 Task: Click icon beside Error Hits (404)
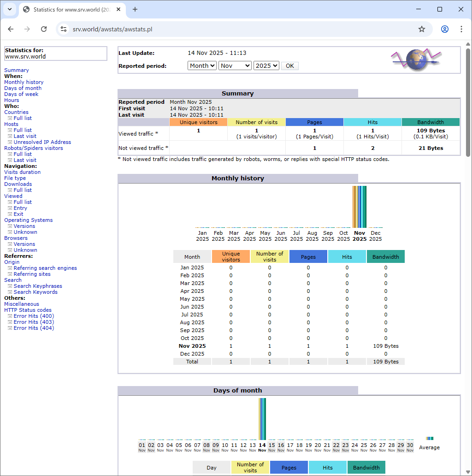coord(10,328)
